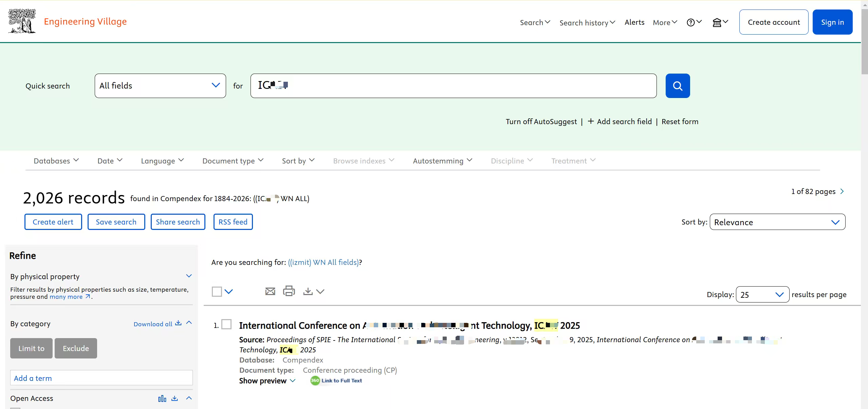Screen dimensions: 868x409
Task: Open the first result's conference title
Action: [x=409, y=326]
